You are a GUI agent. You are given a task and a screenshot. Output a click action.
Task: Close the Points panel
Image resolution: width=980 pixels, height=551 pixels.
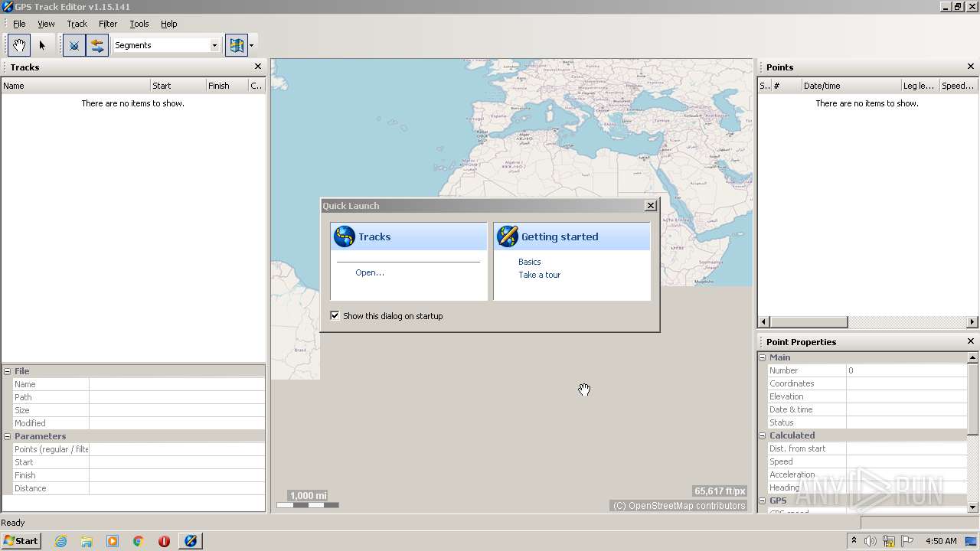point(971,67)
